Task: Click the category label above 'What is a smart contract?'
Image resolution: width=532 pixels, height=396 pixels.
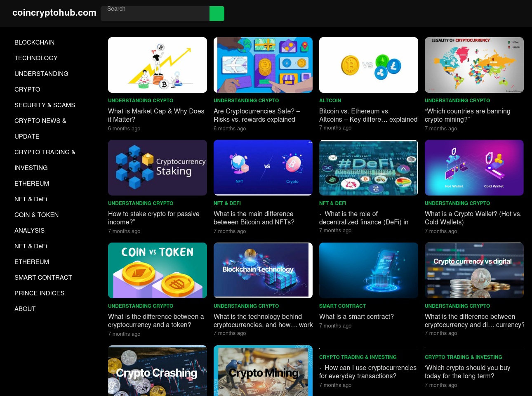Action: (342, 306)
